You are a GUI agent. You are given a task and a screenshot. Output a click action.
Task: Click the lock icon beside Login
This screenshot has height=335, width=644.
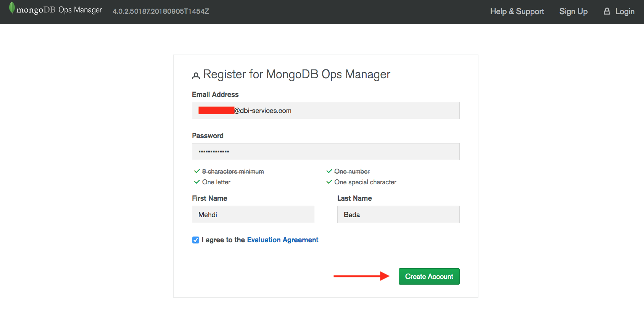pyautogui.click(x=607, y=11)
